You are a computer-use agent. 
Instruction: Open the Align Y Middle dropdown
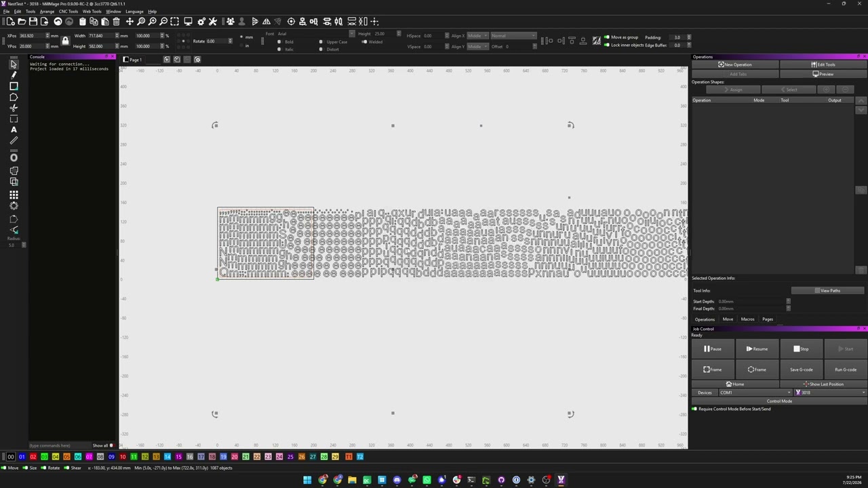[477, 47]
